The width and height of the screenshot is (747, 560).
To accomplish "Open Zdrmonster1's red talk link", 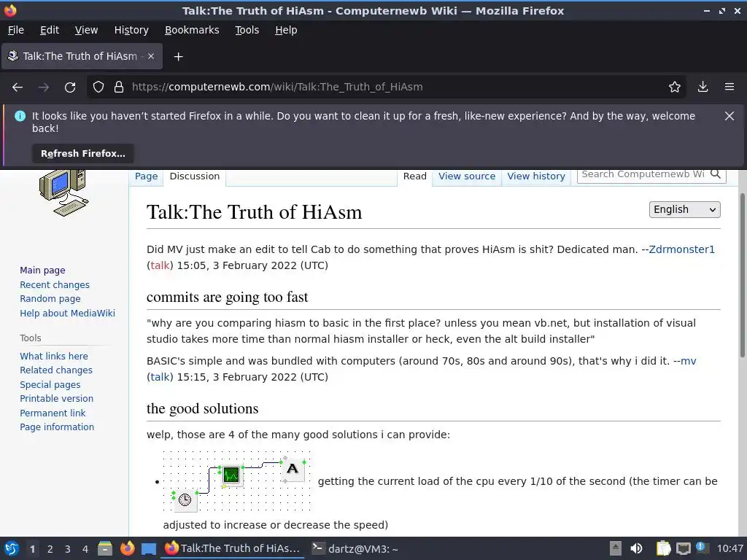I will (160, 265).
